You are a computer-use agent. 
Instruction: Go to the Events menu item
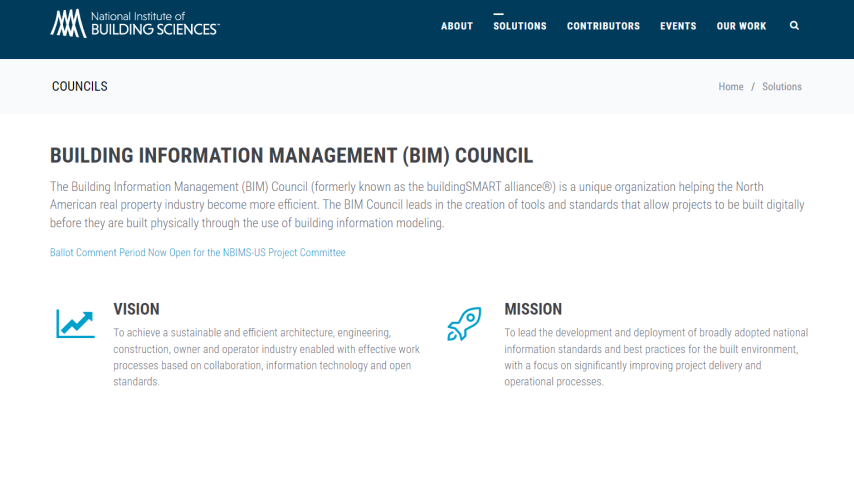[x=678, y=26]
